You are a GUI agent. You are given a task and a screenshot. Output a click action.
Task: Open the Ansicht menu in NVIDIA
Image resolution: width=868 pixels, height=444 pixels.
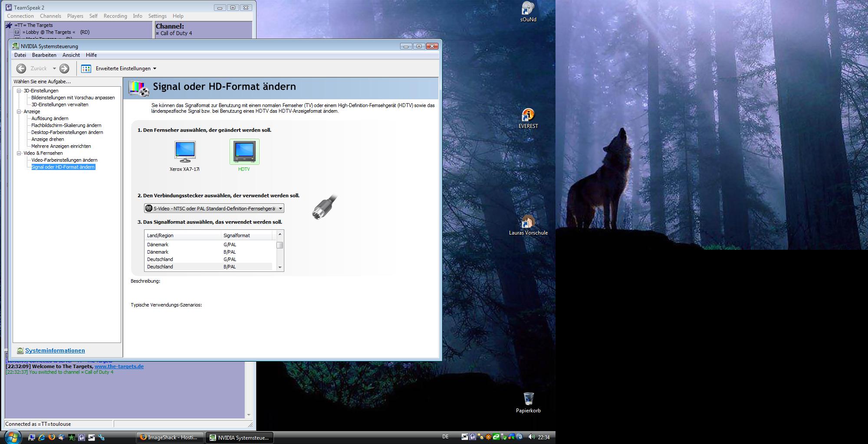(x=71, y=55)
